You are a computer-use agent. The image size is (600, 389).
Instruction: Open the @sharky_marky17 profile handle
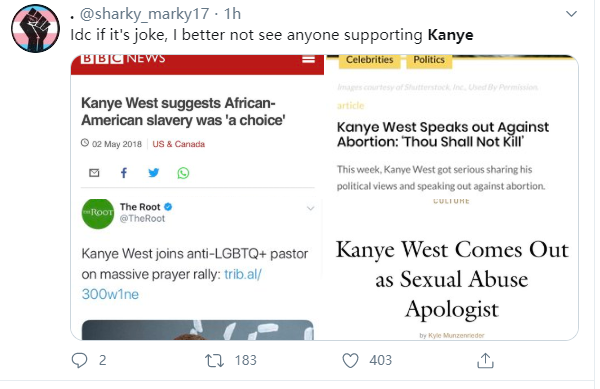click(144, 14)
